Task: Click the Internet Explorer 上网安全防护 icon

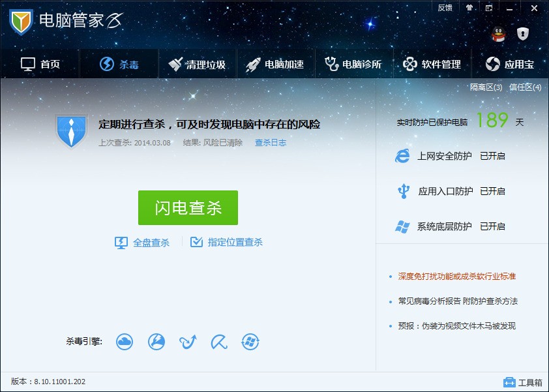Action: [x=402, y=156]
